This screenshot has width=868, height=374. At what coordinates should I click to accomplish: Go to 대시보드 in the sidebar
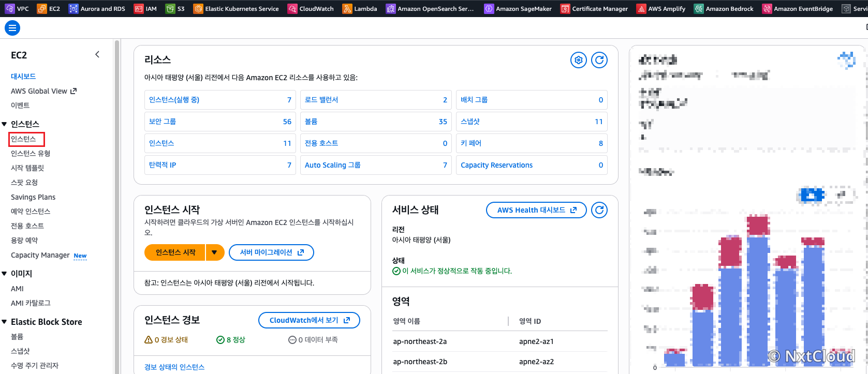pyautogui.click(x=23, y=77)
